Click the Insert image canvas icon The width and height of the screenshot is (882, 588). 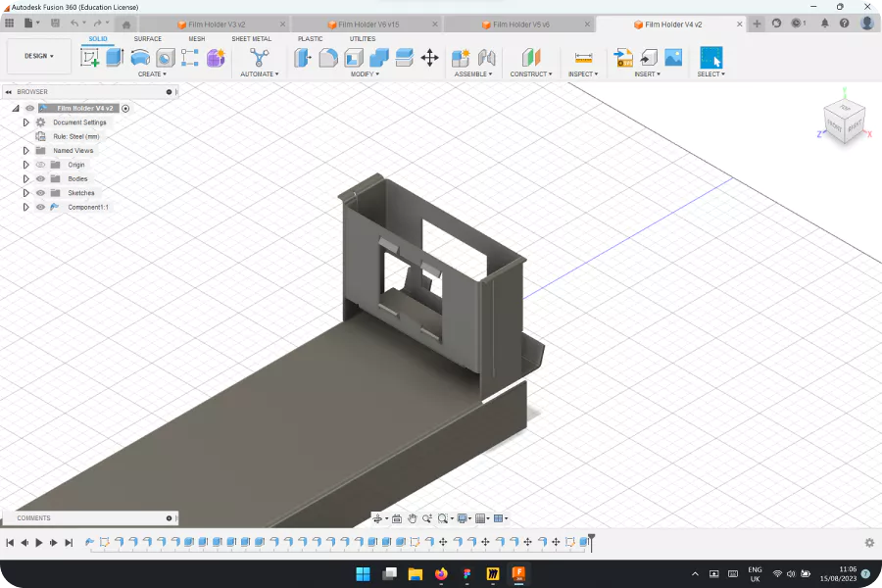[673, 58]
